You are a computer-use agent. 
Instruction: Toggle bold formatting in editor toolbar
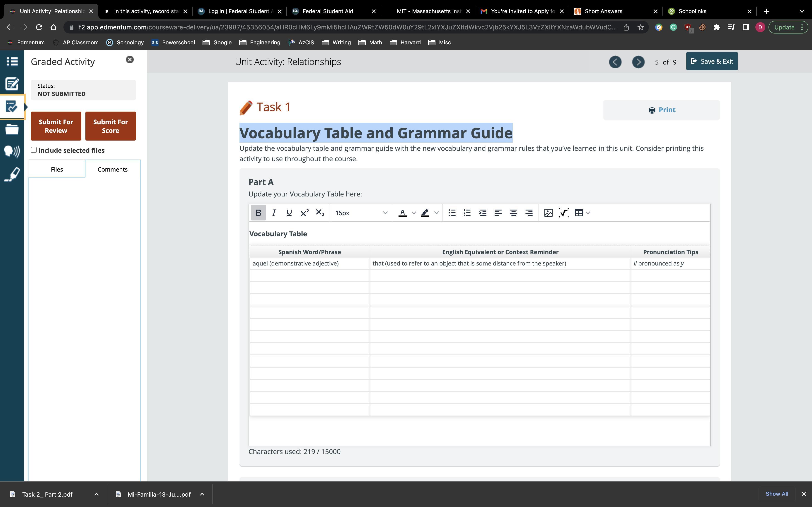tap(258, 213)
